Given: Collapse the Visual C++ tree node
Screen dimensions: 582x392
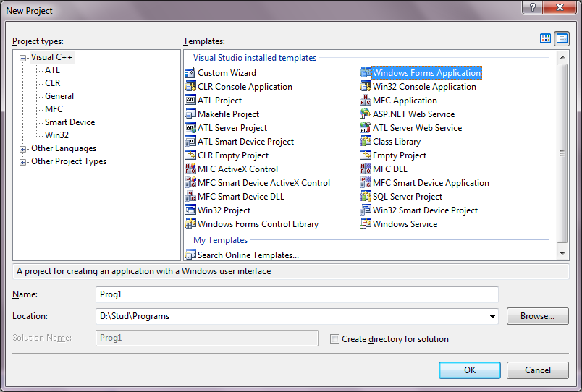Looking at the screenshot, I should [22, 58].
